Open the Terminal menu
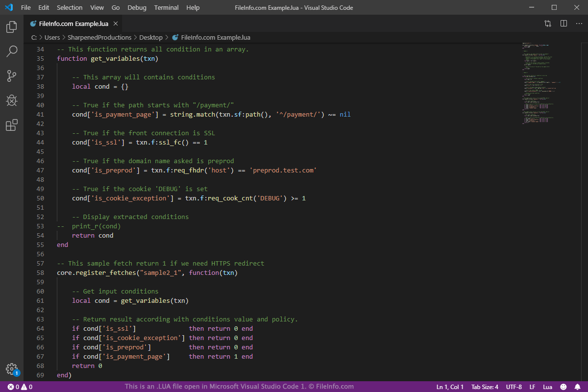 pyautogui.click(x=166, y=8)
